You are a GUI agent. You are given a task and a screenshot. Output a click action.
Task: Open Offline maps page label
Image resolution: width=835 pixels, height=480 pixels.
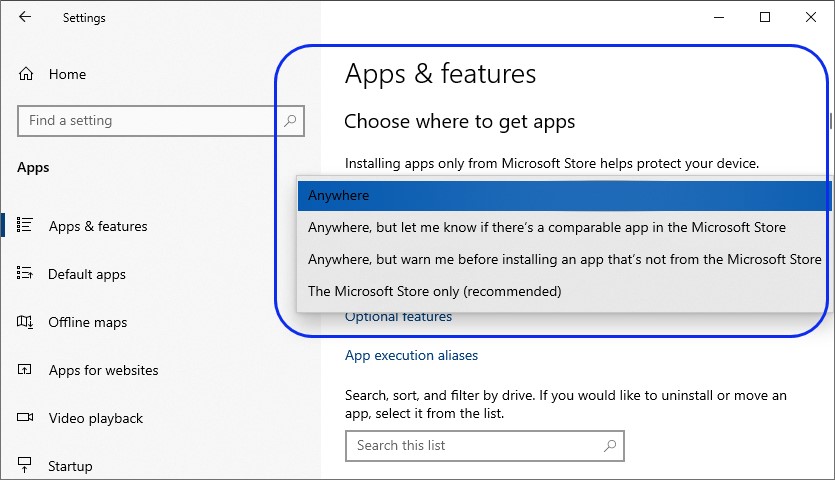coord(88,322)
